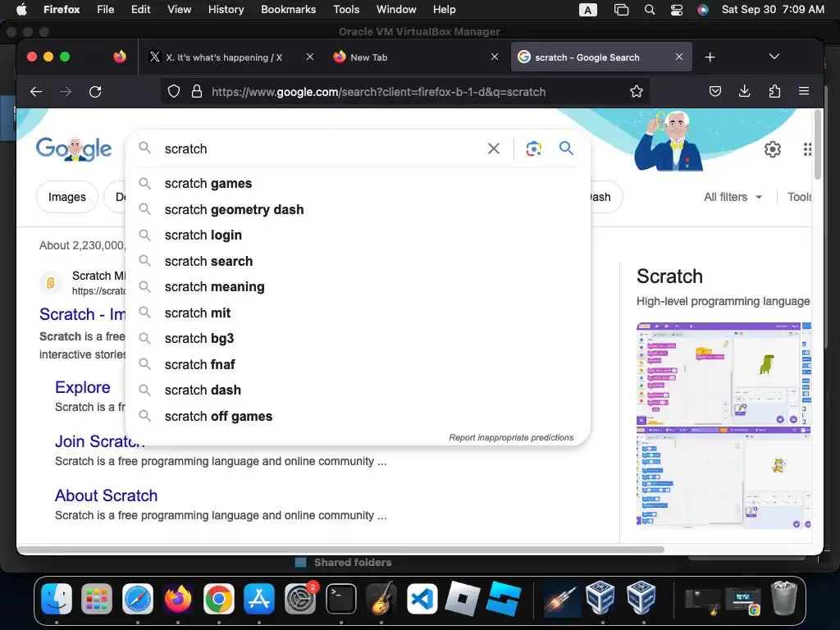
Task: Expand the list all tabs chevron
Action: pyautogui.click(x=774, y=57)
